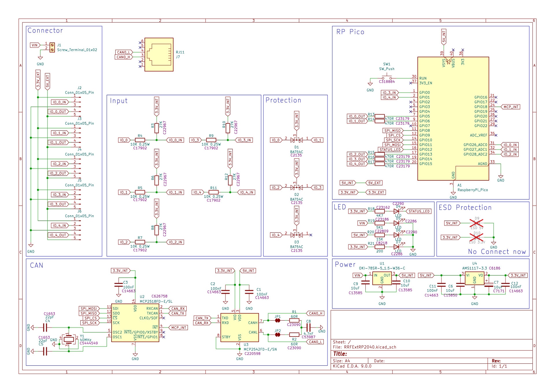Viewport: 555px width, 392px height.
Task: Click the MCP_INT label on the Pico
Action: (x=510, y=107)
